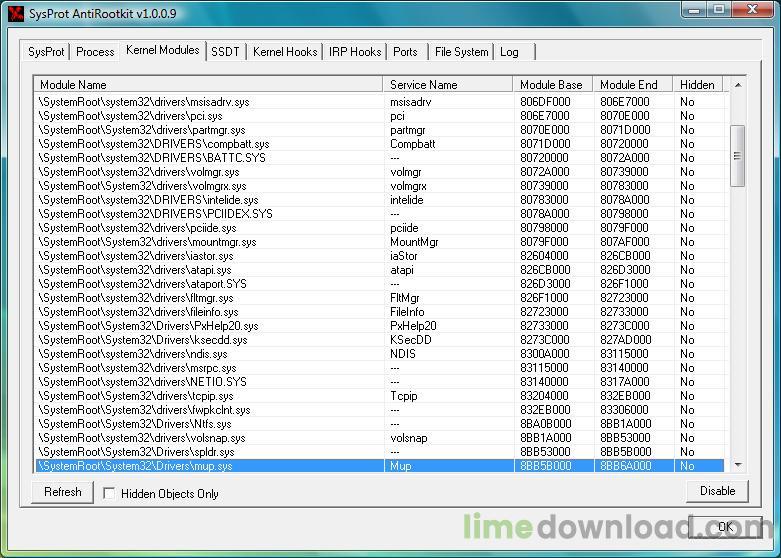781x558 pixels.
Task: Click the scroll up arrow in module list
Action: (x=738, y=85)
